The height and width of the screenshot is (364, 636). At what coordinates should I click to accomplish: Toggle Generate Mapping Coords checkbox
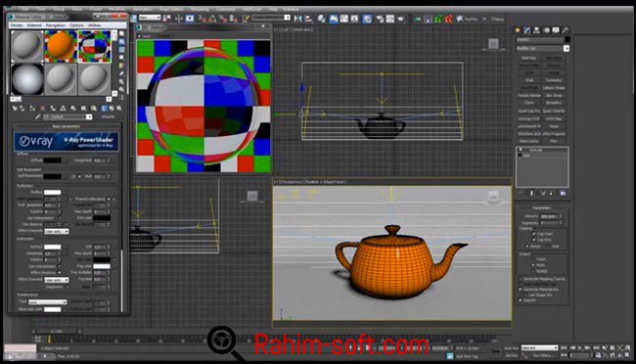521,279
